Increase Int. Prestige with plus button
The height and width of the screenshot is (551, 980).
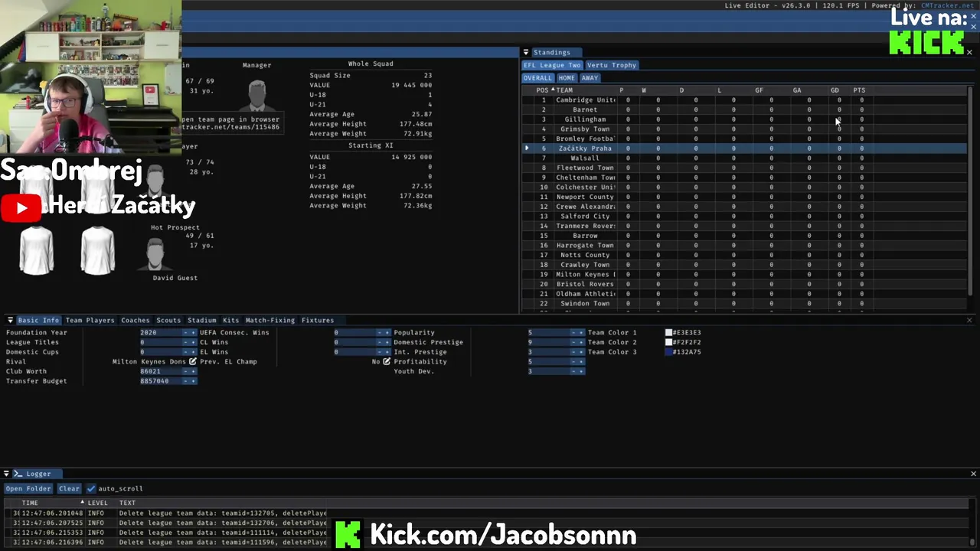coord(581,352)
